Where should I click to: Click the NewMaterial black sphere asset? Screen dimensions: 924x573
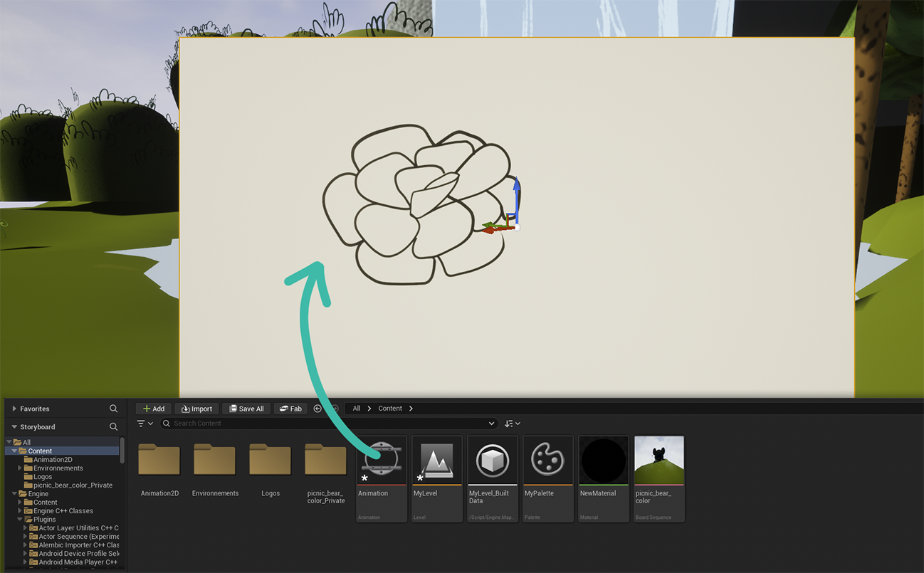tap(603, 461)
